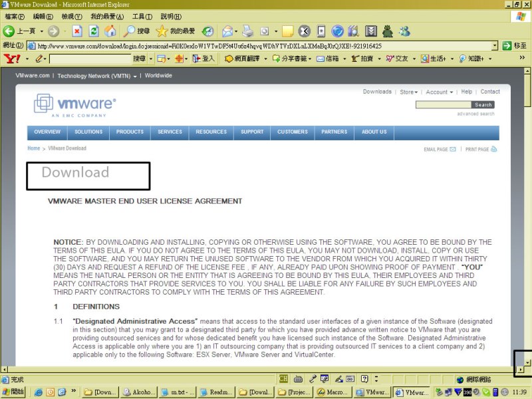Click the taskbar clock showing 11:39
The height and width of the screenshot is (399, 532).
pyautogui.click(x=519, y=392)
